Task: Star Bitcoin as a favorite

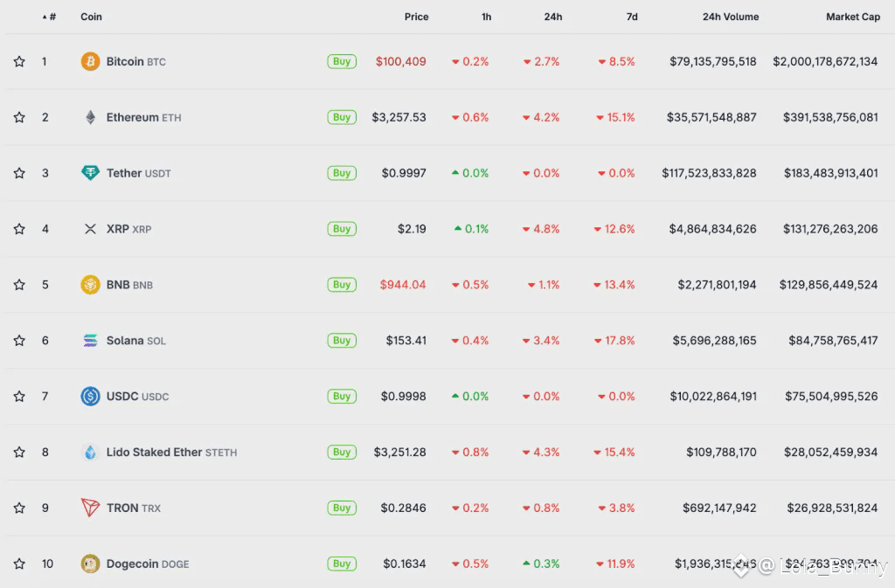Action: [x=19, y=61]
